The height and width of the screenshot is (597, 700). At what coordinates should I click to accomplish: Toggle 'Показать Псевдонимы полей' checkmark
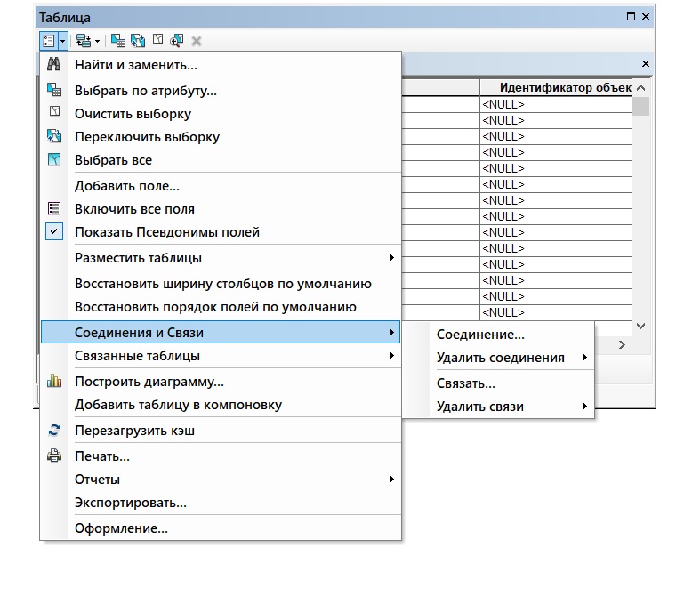166,232
